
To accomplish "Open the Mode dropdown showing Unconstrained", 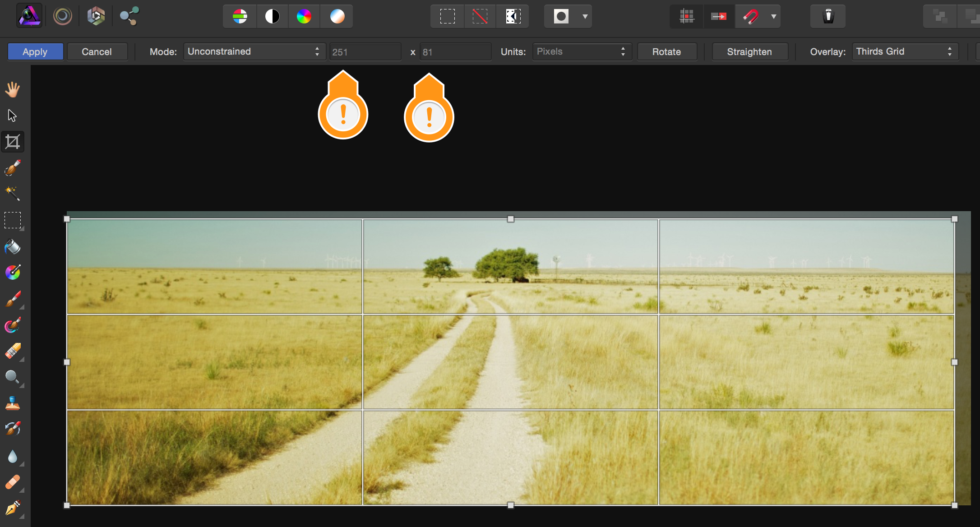I will pos(254,52).
